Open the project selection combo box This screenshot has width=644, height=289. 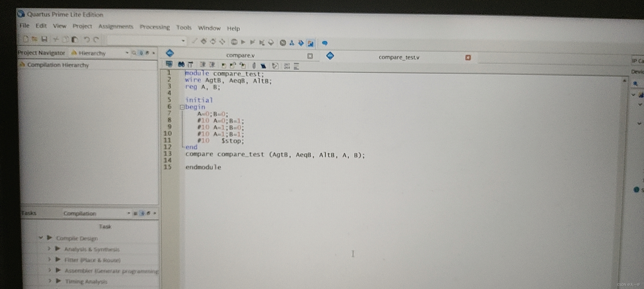click(x=147, y=41)
